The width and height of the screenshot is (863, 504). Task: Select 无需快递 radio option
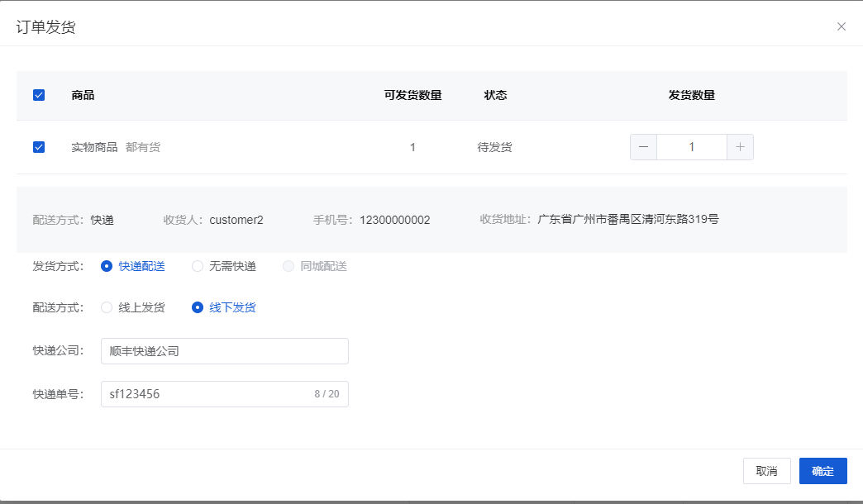(224, 266)
